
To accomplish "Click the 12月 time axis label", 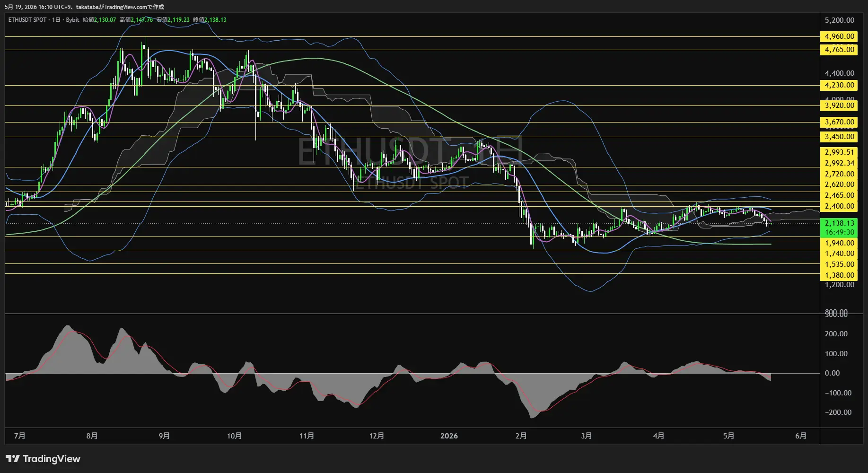I will tap(377, 436).
